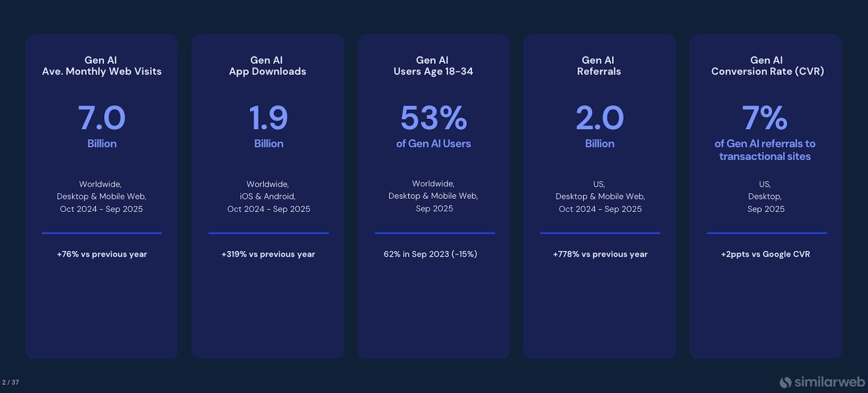Click the slide page number 2 / 37

click(x=11, y=382)
